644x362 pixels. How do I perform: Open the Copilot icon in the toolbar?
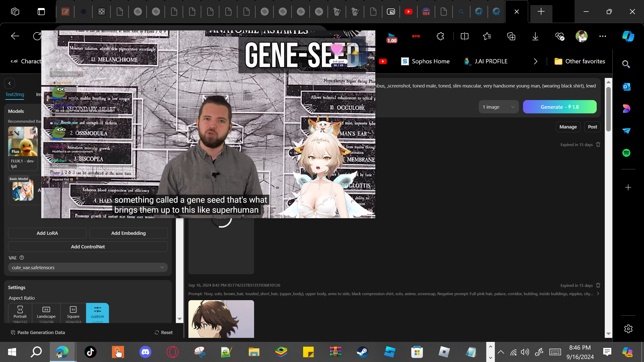(628, 36)
